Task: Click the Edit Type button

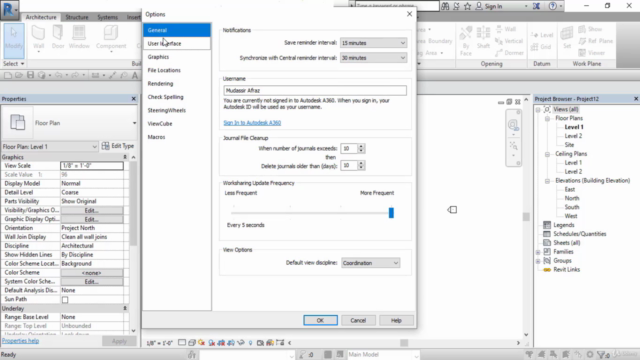Action: click(x=118, y=146)
